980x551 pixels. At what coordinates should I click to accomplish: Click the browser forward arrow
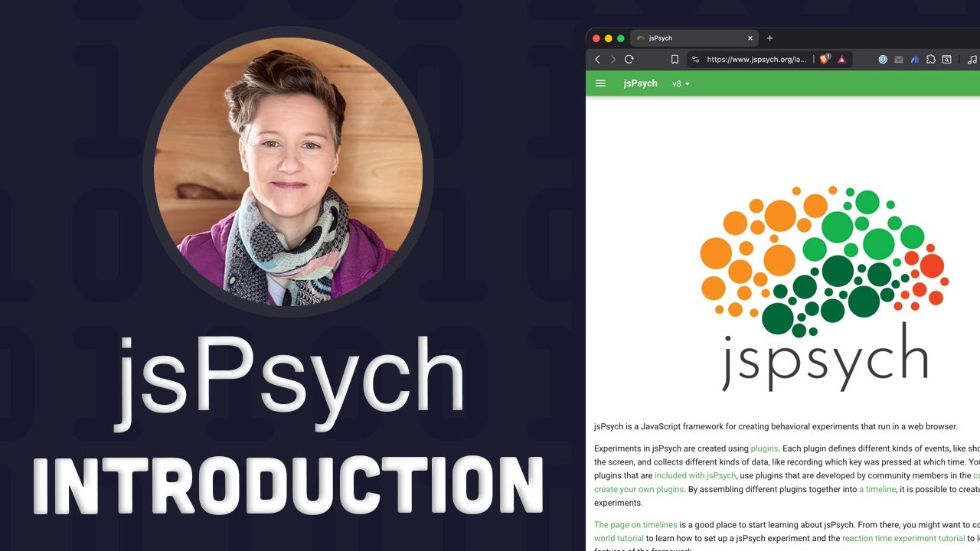[612, 60]
